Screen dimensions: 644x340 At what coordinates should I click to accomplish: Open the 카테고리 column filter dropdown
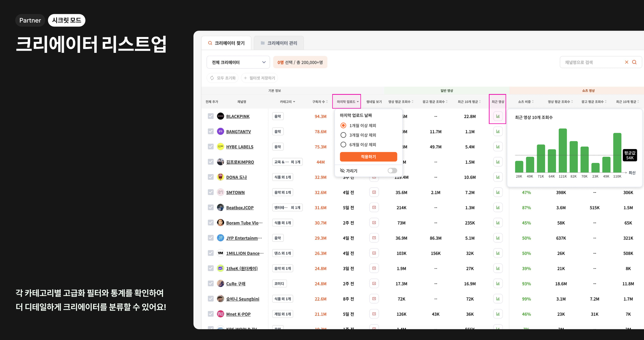[287, 101]
